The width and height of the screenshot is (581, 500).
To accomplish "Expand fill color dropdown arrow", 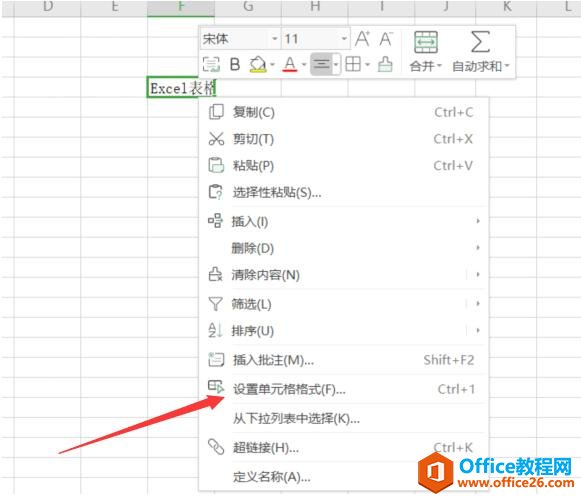I will click(x=272, y=64).
